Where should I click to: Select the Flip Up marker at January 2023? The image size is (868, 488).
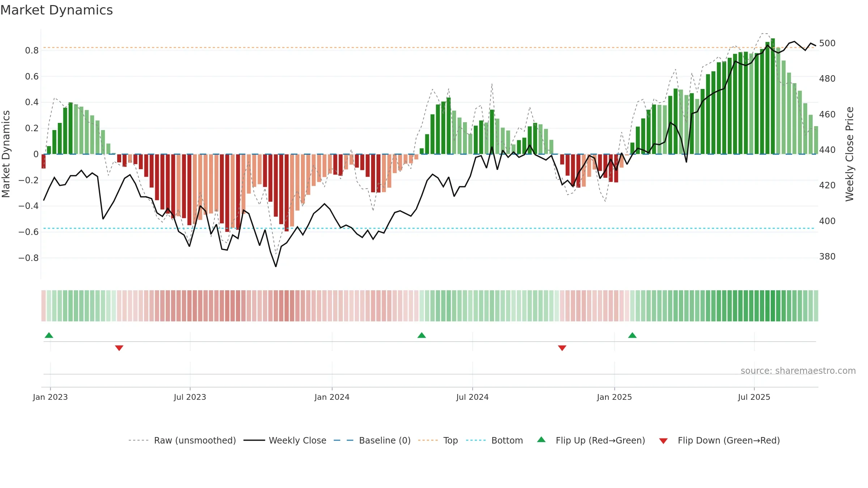pos(49,335)
